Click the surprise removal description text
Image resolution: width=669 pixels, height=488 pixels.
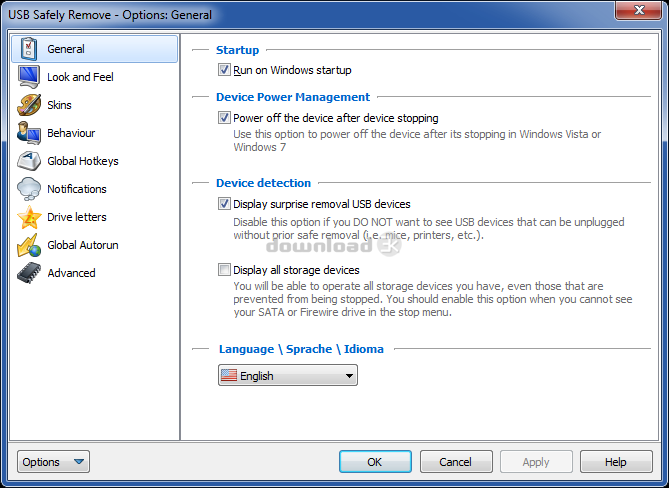[429, 229]
